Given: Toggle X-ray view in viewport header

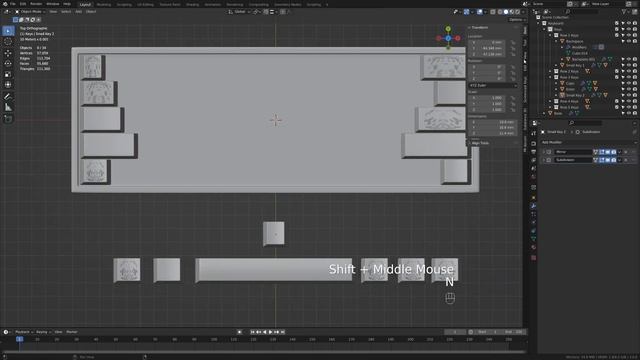Looking at the screenshot, I should [x=493, y=12].
